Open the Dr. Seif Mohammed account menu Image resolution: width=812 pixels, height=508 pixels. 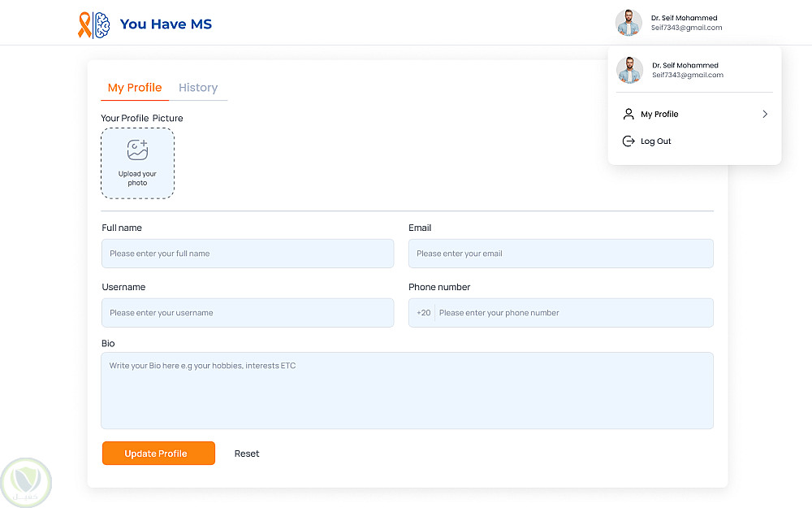tap(685, 23)
